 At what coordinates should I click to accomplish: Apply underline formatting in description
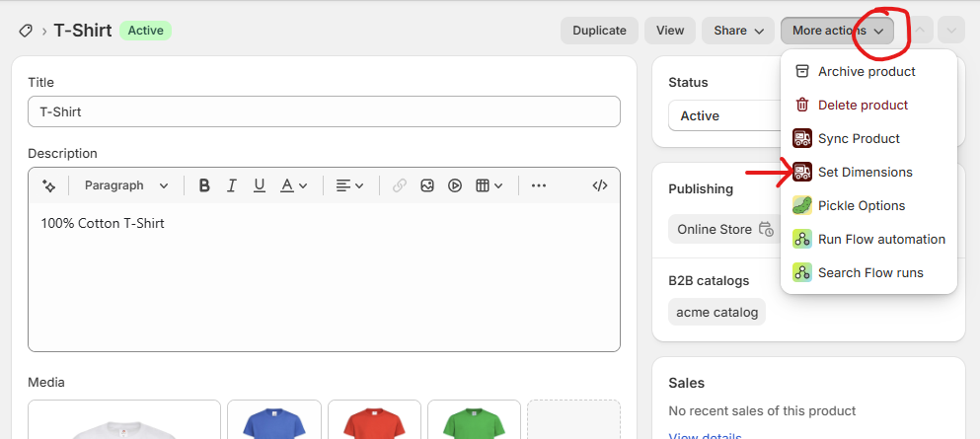click(x=259, y=185)
